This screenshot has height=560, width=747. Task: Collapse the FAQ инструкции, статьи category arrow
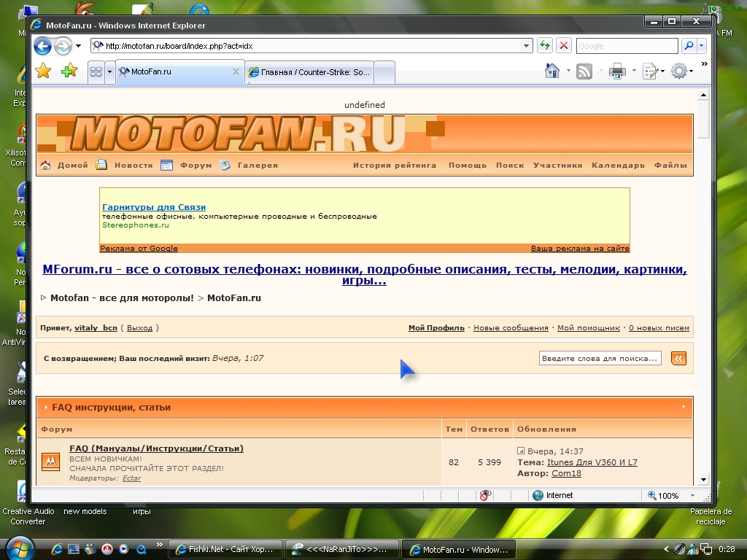point(684,407)
